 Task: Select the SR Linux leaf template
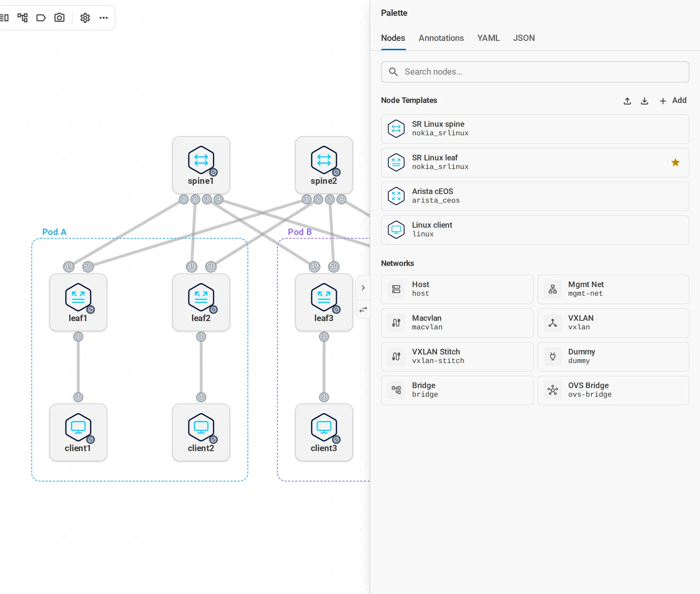535,162
